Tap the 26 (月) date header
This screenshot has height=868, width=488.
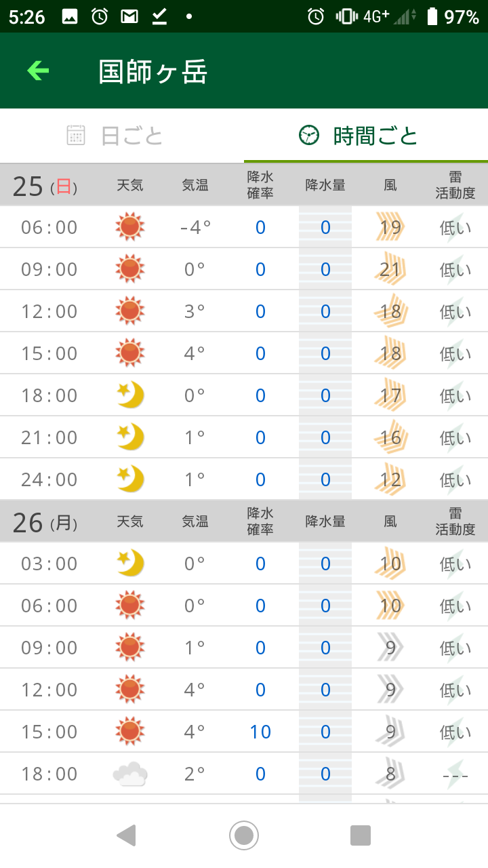pyautogui.click(x=45, y=522)
